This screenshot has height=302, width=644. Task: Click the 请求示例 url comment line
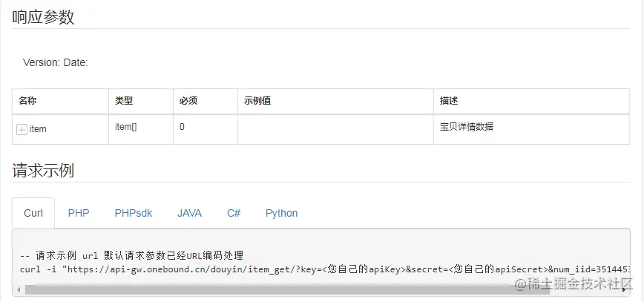[132, 256]
